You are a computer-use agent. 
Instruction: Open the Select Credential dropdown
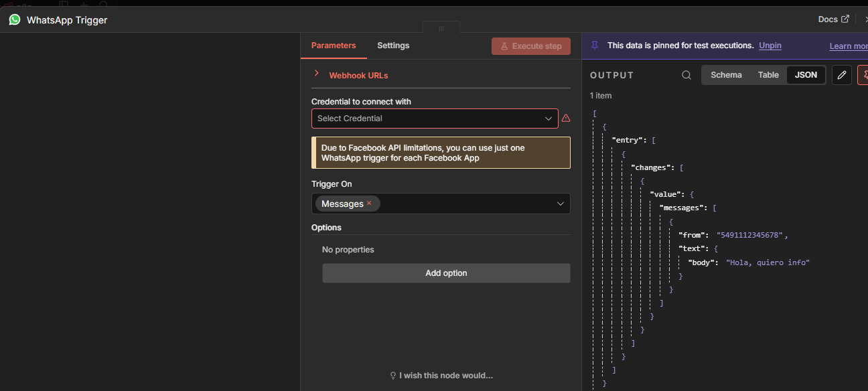[435, 119]
